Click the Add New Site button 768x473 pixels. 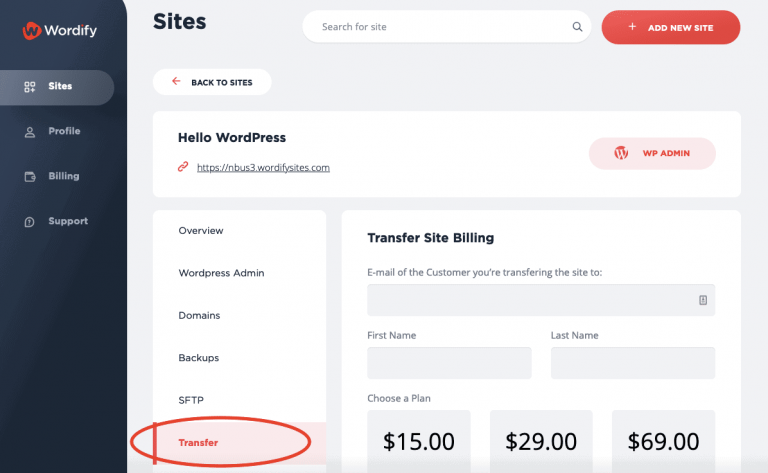click(671, 27)
